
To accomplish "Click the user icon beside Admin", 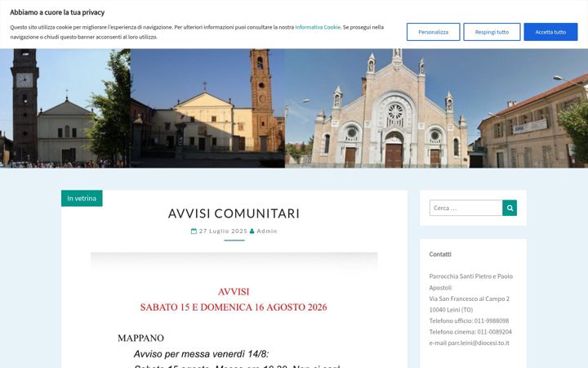I will (x=252, y=231).
